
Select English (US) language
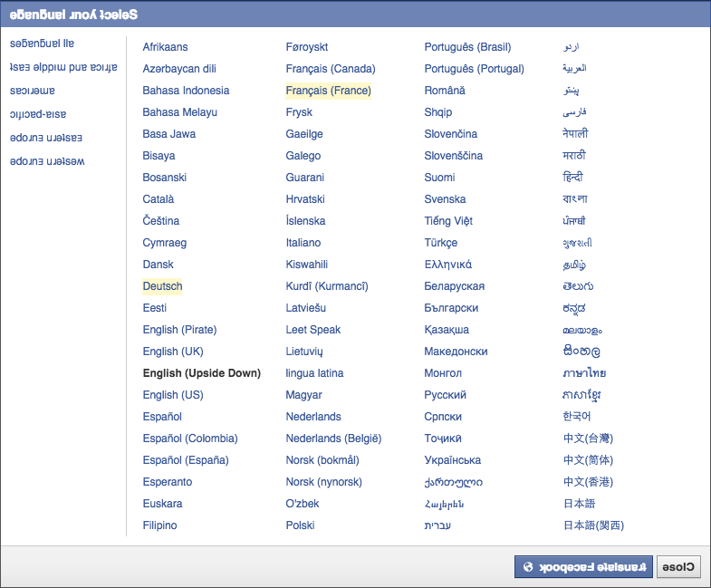pyautogui.click(x=173, y=395)
